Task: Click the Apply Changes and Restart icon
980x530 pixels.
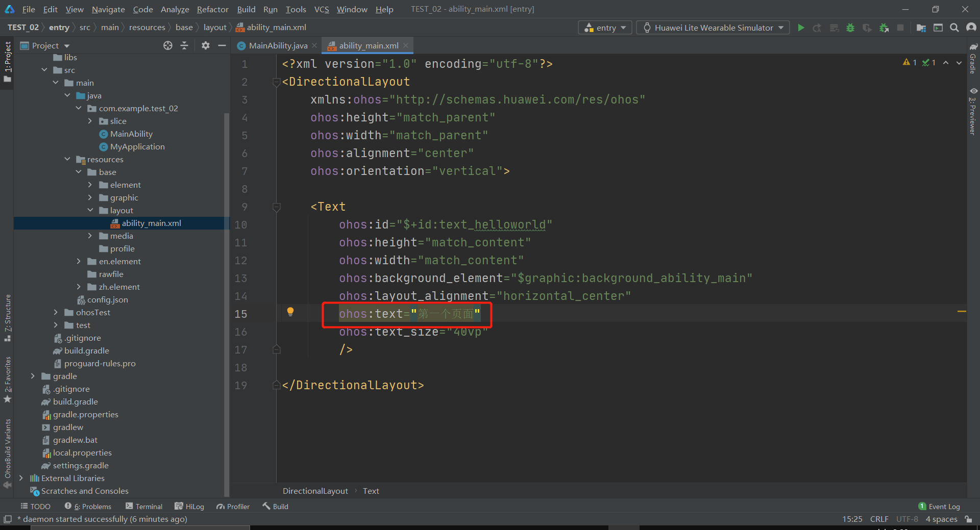Action: [x=817, y=28]
